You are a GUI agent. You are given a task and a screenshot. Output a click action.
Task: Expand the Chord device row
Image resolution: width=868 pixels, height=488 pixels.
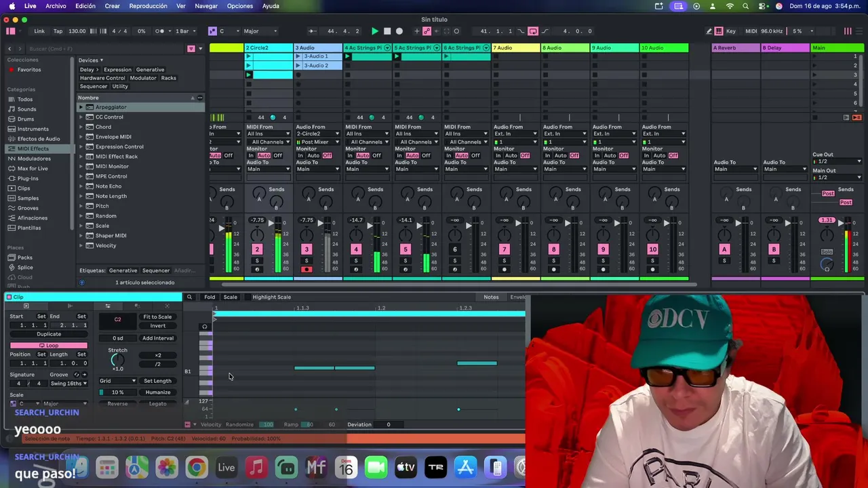click(x=81, y=127)
